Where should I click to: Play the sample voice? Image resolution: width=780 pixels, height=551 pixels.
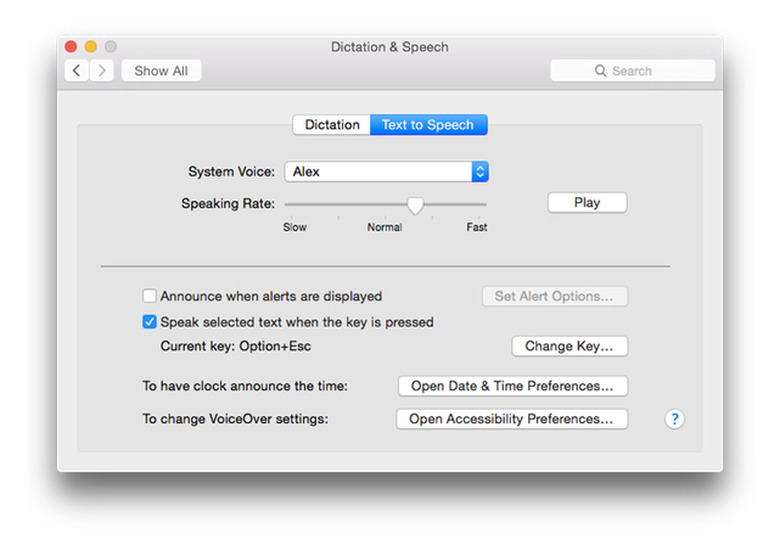(587, 202)
